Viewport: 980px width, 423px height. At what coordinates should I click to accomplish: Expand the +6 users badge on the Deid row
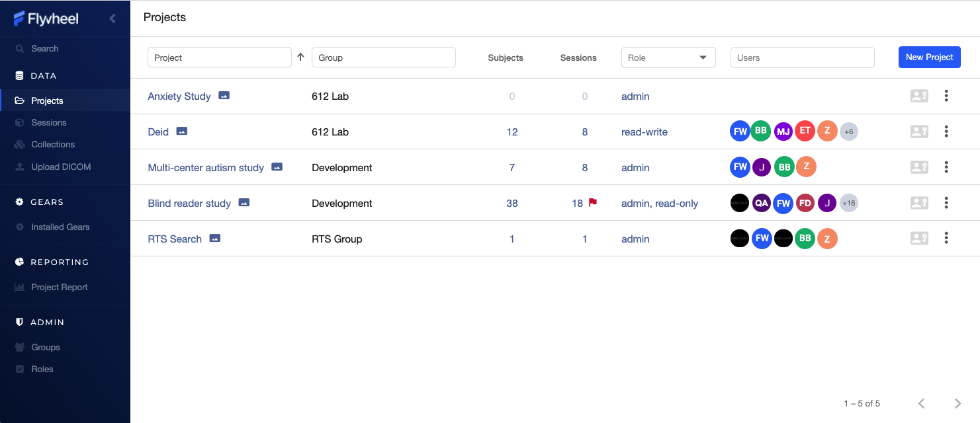[849, 132]
